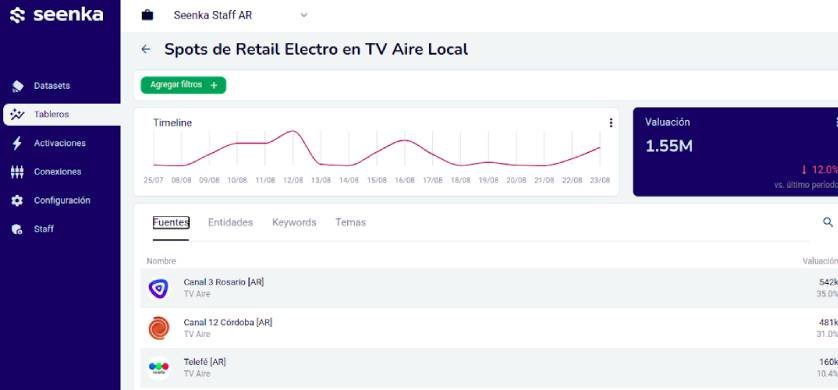Open Configuración gear icon
This screenshot has width=838, height=390.
click(x=17, y=200)
